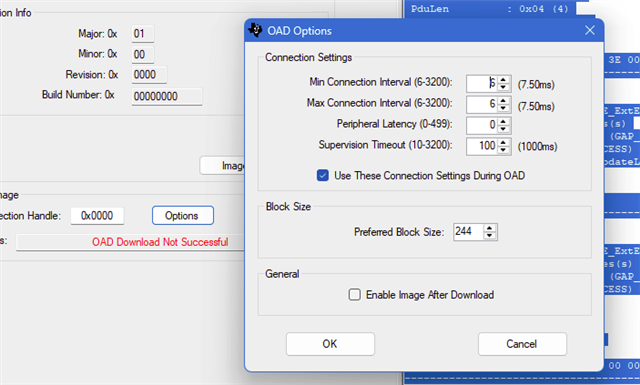Click the Max Connection Interval (6-3200) label
This screenshot has width=640, height=385.
point(380,103)
